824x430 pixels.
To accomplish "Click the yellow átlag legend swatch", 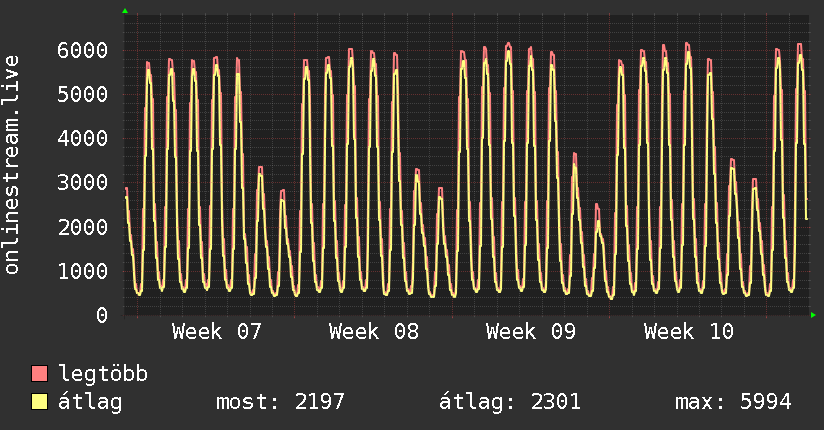I will (x=40, y=402).
